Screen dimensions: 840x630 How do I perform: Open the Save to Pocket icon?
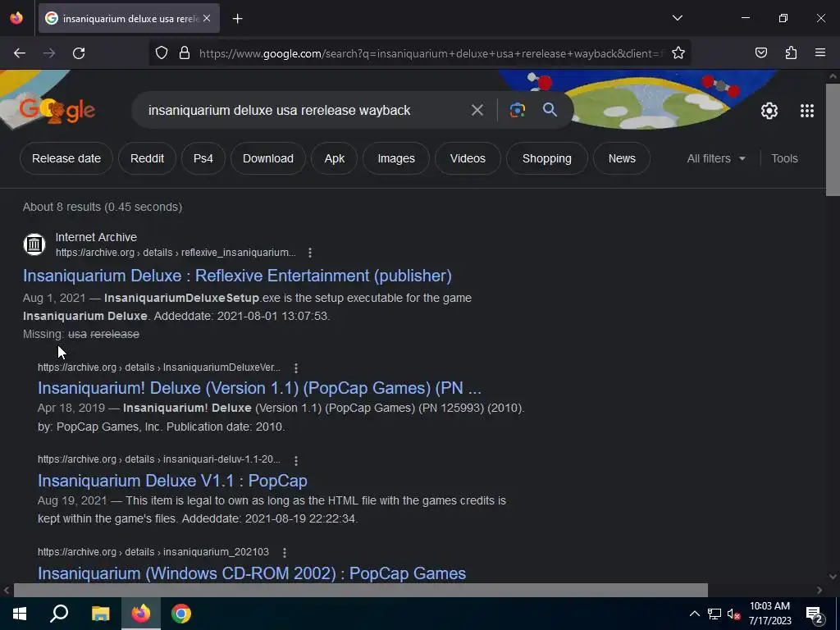(x=760, y=53)
